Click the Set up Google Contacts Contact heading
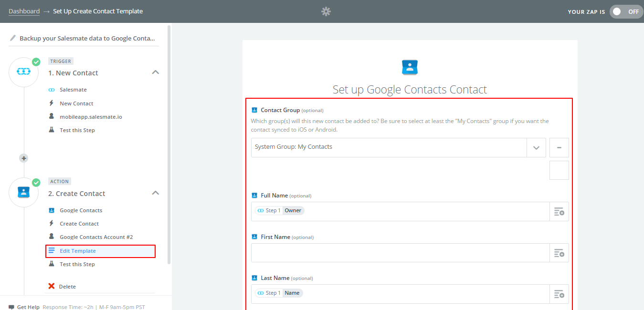Image resolution: width=644 pixels, height=310 pixels. [x=410, y=90]
